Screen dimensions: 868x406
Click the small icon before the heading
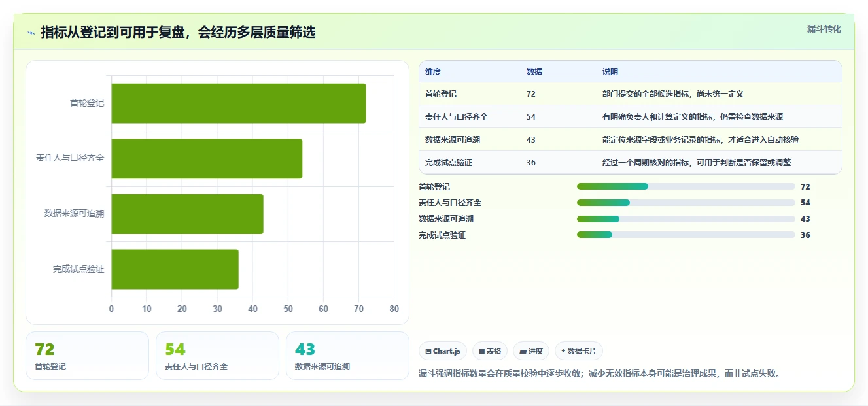pyautogui.click(x=31, y=33)
